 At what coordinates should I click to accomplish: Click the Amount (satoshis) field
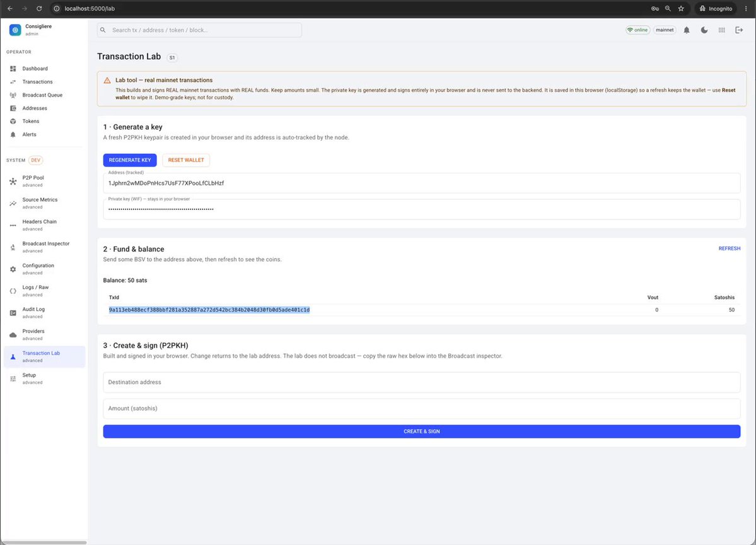coord(421,409)
